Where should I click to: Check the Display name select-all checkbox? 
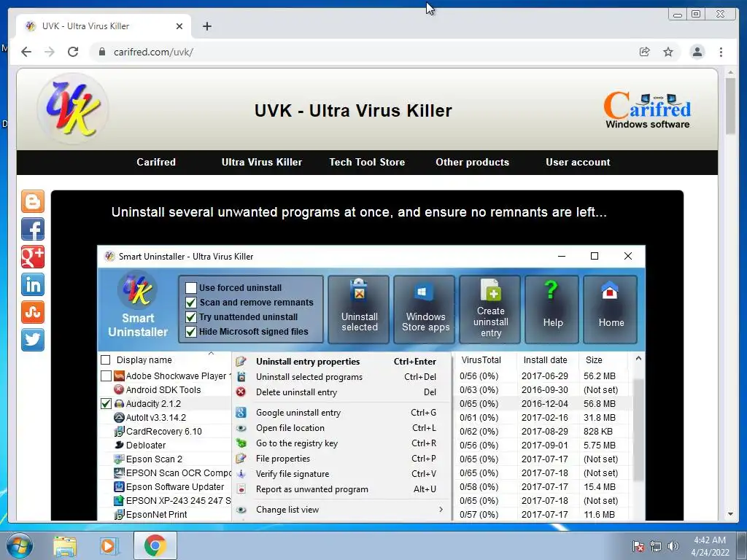tap(106, 360)
